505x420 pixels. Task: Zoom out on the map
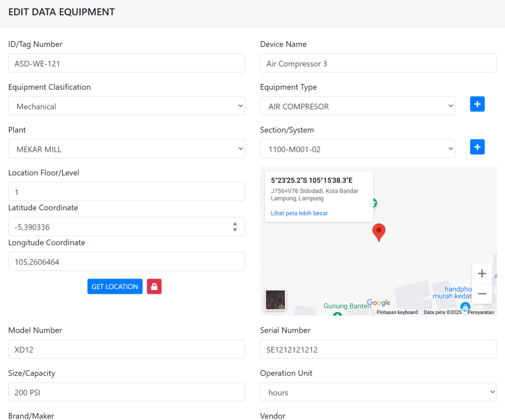pyautogui.click(x=482, y=294)
